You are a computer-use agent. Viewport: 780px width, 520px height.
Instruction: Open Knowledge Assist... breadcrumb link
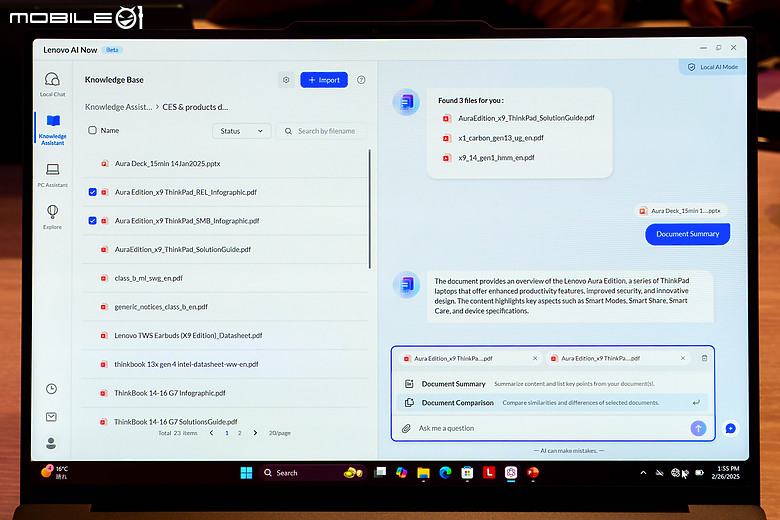[x=118, y=107]
